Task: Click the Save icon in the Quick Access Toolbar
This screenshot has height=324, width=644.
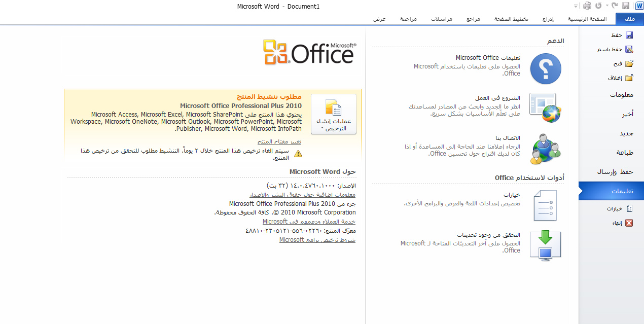Action: tap(625, 6)
